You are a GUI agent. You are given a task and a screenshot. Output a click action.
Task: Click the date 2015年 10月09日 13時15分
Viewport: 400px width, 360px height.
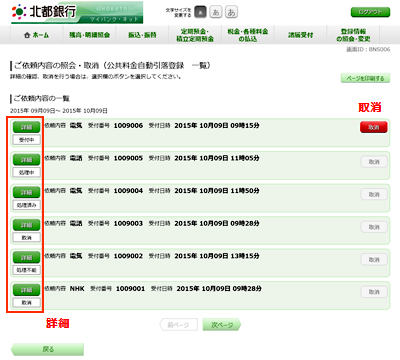click(217, 256)
